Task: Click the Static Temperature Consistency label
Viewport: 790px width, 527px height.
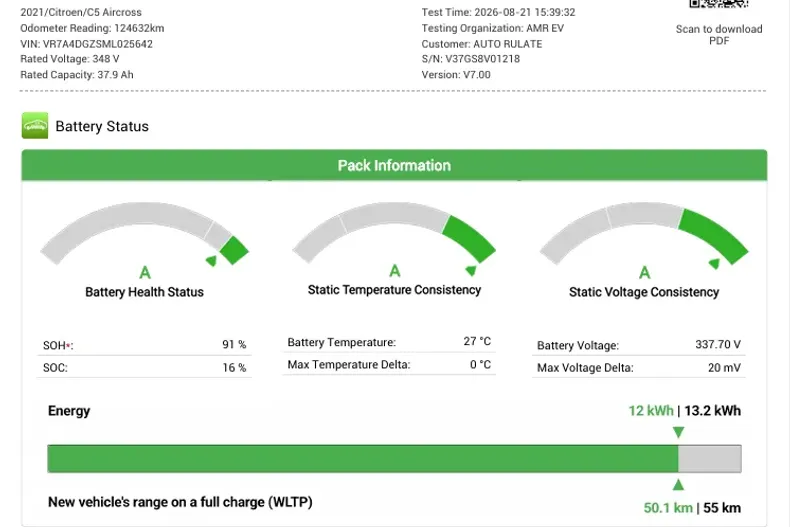Action: coord(394,290)
